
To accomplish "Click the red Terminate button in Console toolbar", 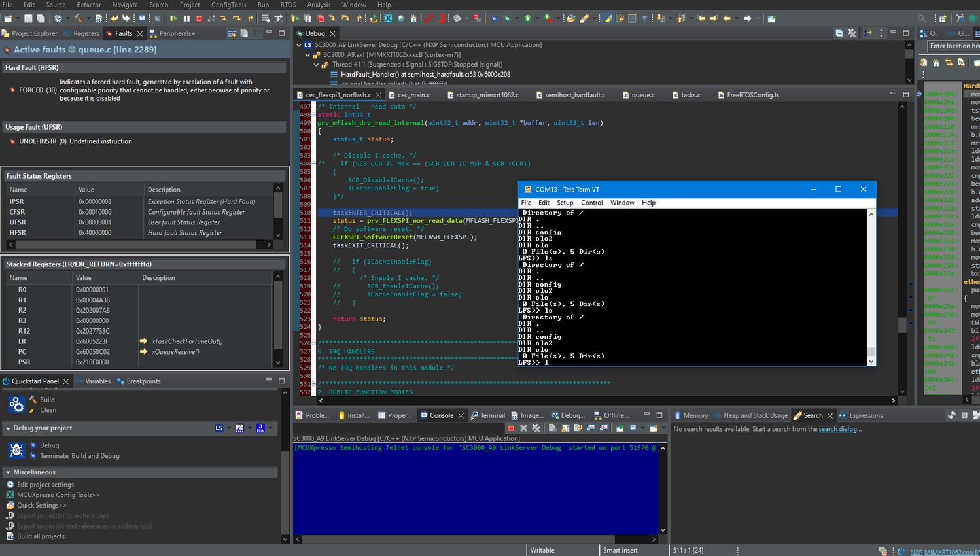I will (511, 428).
